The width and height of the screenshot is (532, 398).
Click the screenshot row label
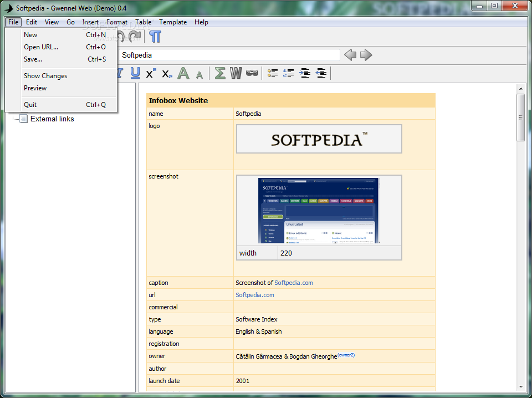click(163, 176)
